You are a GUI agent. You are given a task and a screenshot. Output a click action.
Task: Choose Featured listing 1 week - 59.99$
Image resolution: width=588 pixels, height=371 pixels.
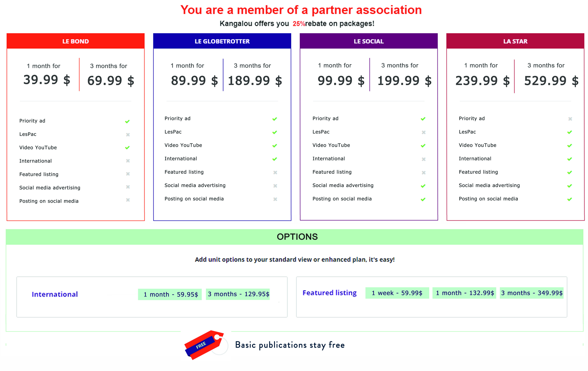(397, 293)
